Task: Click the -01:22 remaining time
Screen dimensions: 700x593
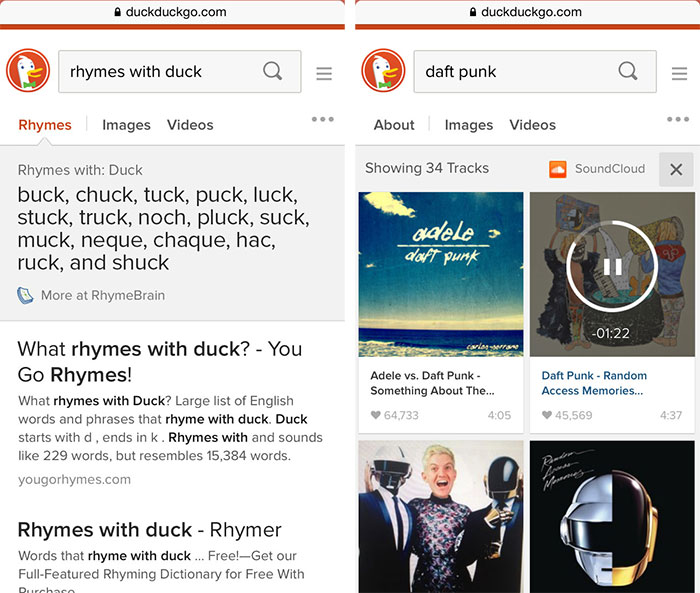Action: 611,334
